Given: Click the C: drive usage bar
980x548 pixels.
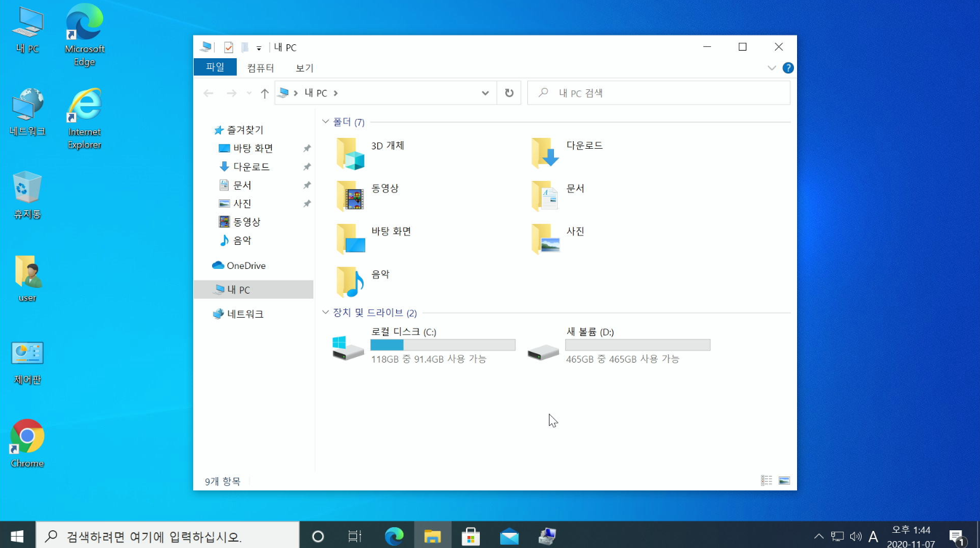Looking at the screenshot, I should (443, 345).
